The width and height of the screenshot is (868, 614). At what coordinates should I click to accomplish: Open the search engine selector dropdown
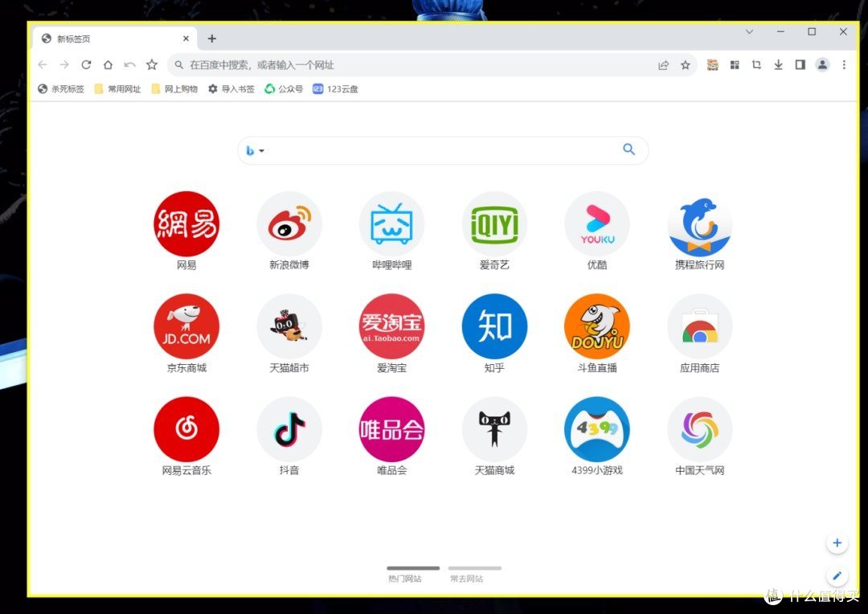[x=255, y=150]
